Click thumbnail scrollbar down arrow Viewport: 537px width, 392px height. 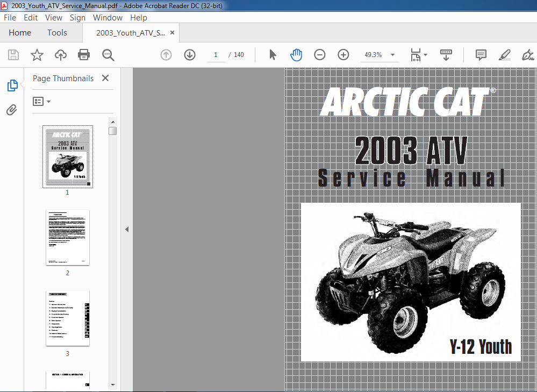coord(113,385)
